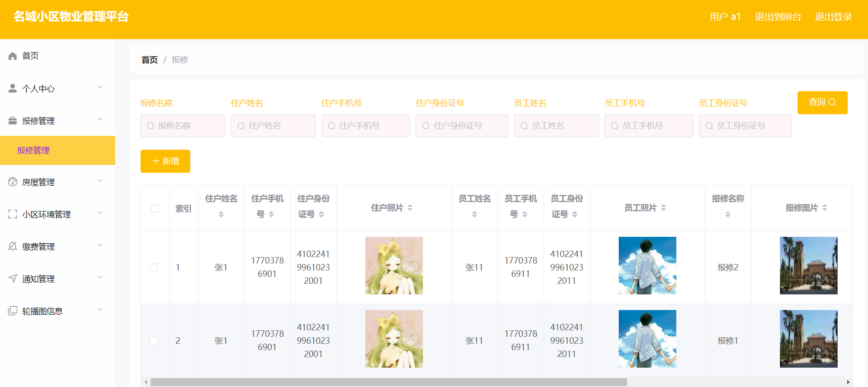Click 退出到前台 in the header
Screen dimensions: 868x387
coord(778,17)
